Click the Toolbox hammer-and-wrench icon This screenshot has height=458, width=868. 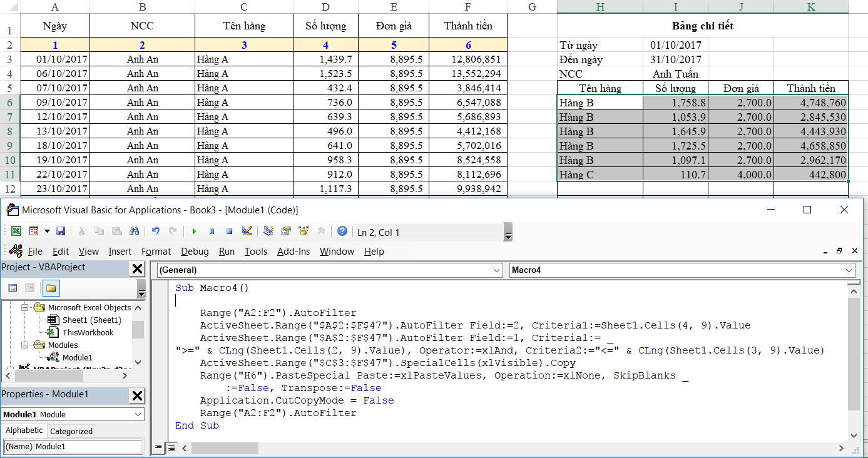tap(321, 232)
